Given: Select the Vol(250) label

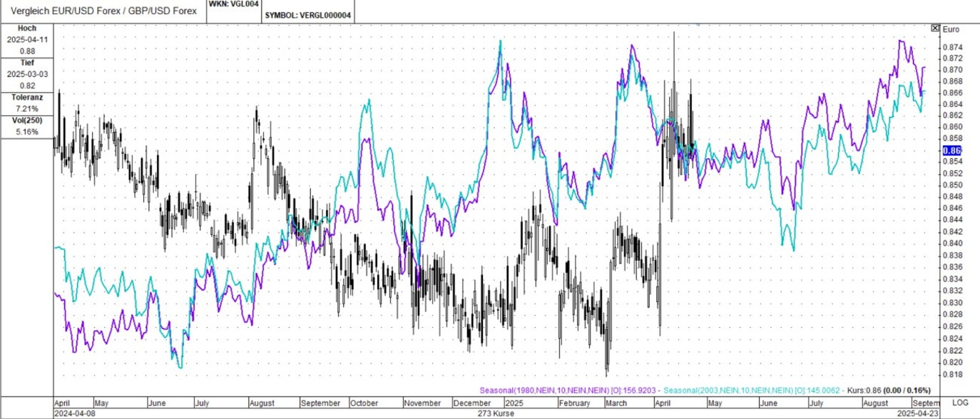Looking at the screenshot, I should (26, 120).
